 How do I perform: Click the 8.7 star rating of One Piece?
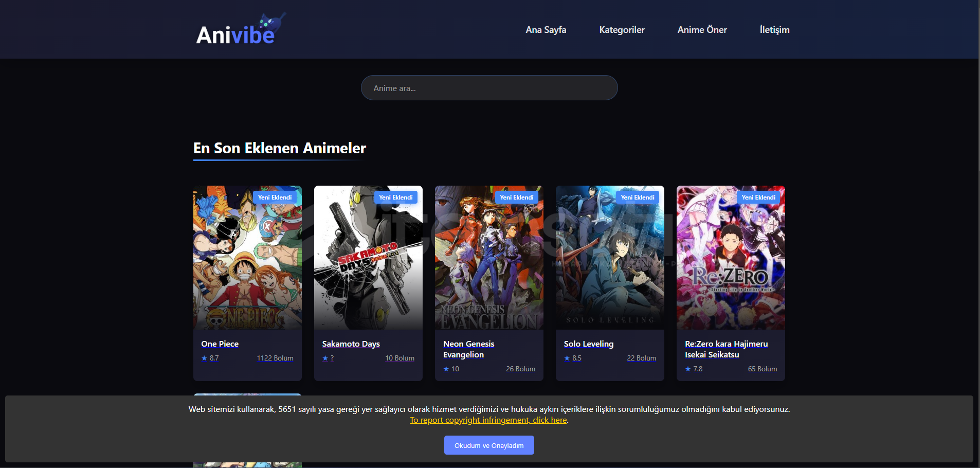click(x=210, y=358)
